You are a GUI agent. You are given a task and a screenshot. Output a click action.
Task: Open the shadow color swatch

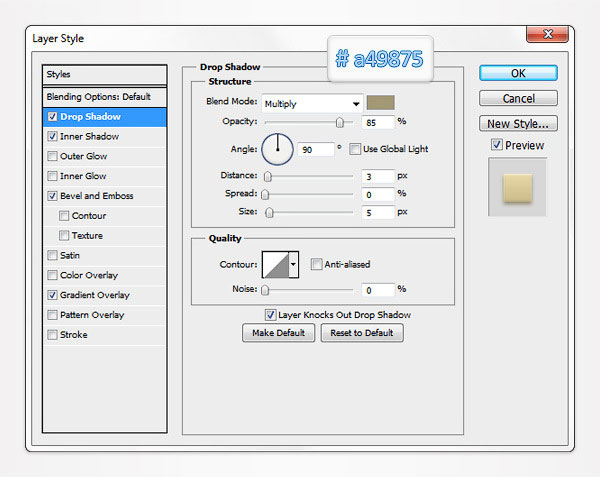[380, 103]
